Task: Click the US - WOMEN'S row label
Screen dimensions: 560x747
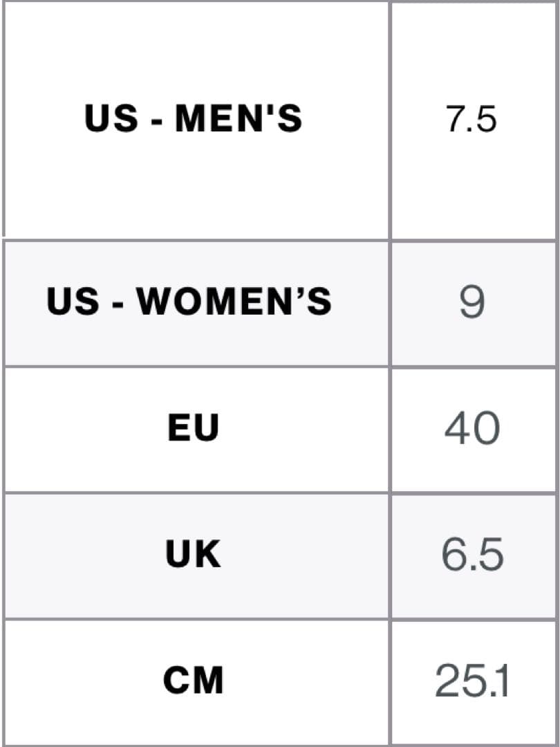Action: click(189, 302)
